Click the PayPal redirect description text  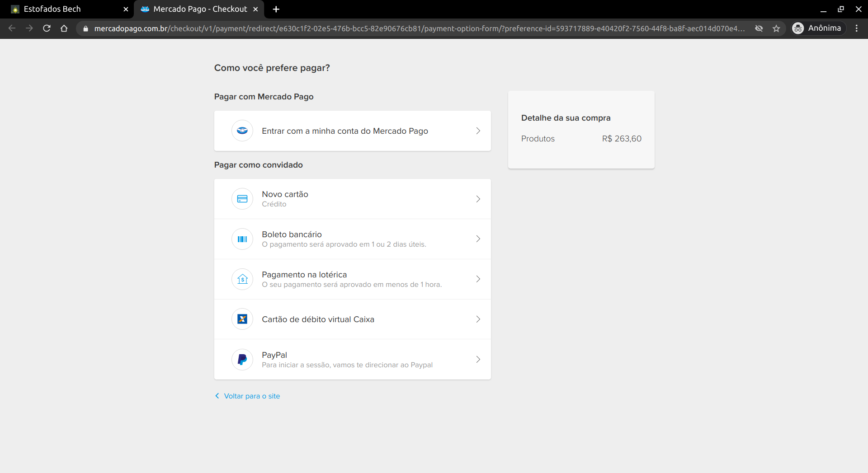[x=347, y=365]
